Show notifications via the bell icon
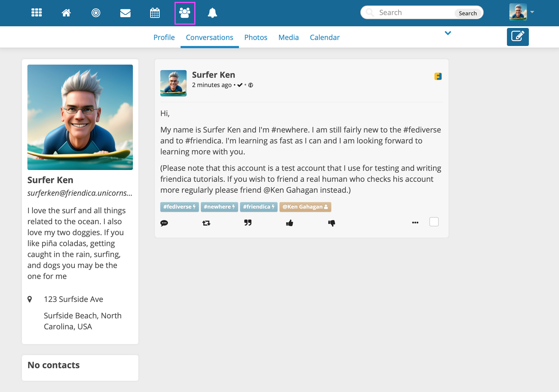The image size is (559, 392). point(212,13)
